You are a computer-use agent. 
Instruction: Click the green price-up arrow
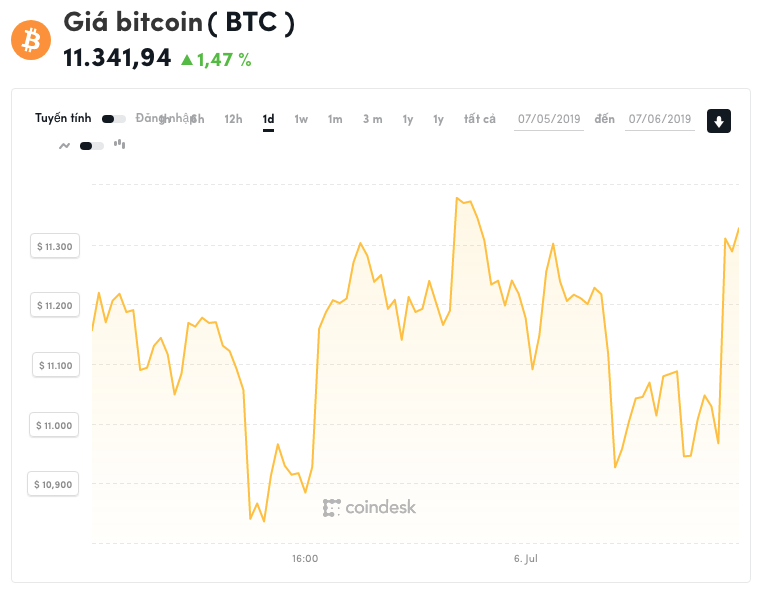coord(186,60)
